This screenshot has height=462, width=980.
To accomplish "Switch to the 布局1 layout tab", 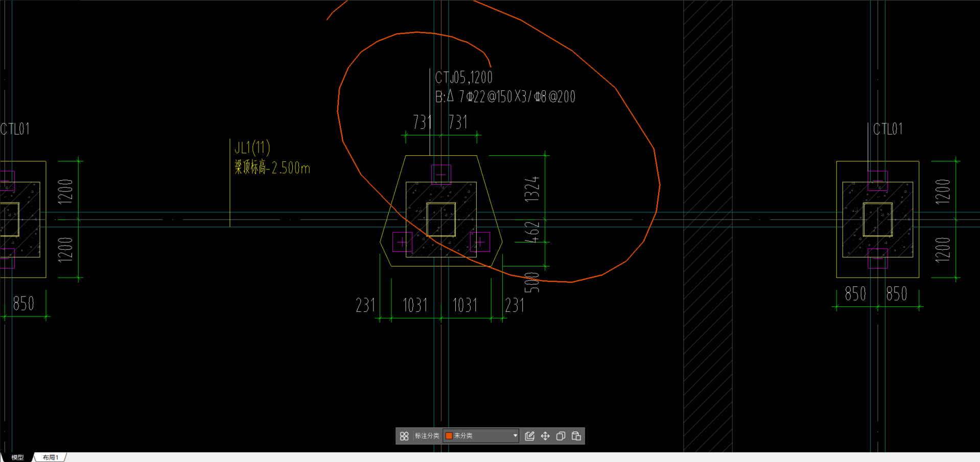I will (50, 457).
